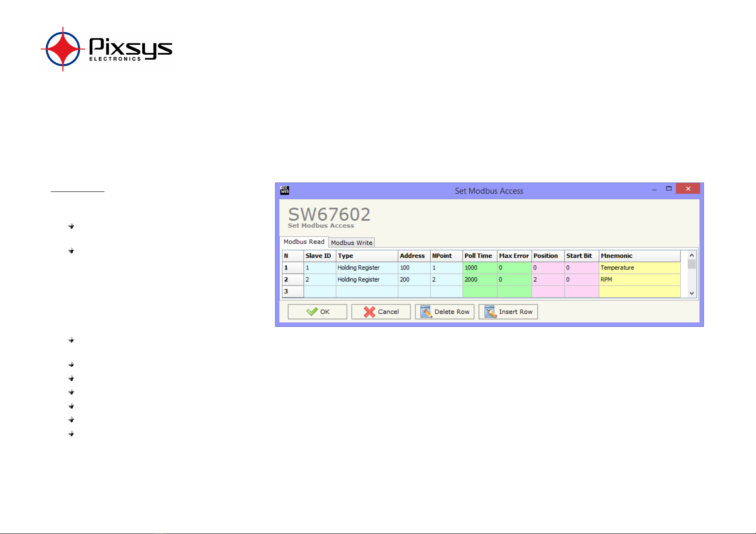Screen dimensions: 756x534
Task: Click the NPoint cell in row 2
Action: (446, 279)
